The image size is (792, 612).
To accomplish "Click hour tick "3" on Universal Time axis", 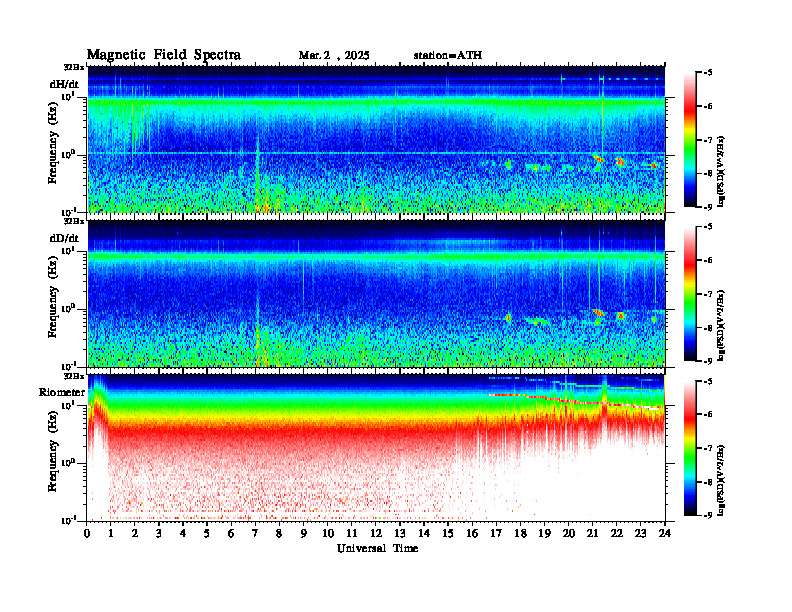I will 159,533.
